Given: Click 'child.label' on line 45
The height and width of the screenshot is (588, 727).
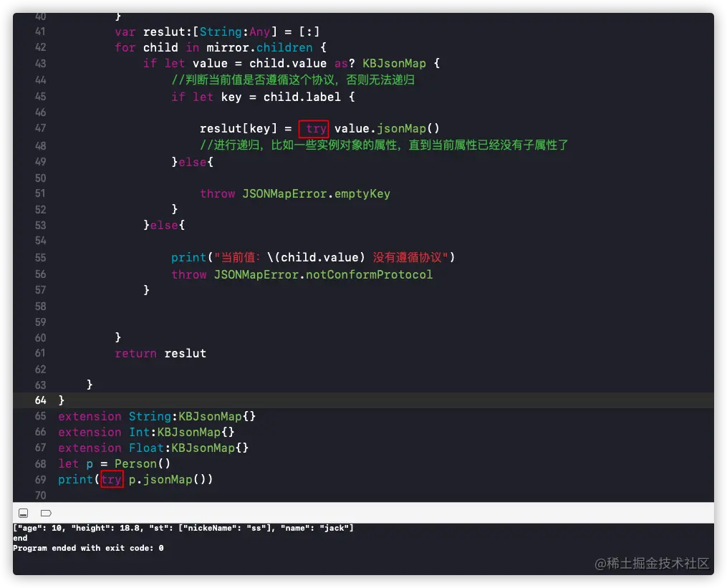Looking at the screenshot, I should (302, 97).
